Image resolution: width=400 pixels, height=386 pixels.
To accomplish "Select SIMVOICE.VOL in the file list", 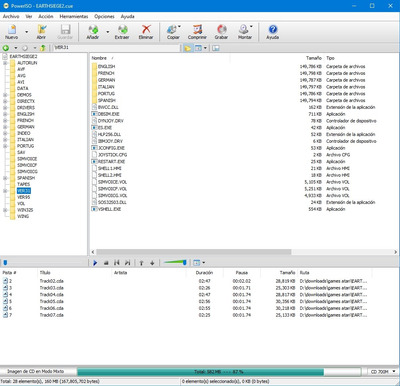I will (x=112, y=182).
